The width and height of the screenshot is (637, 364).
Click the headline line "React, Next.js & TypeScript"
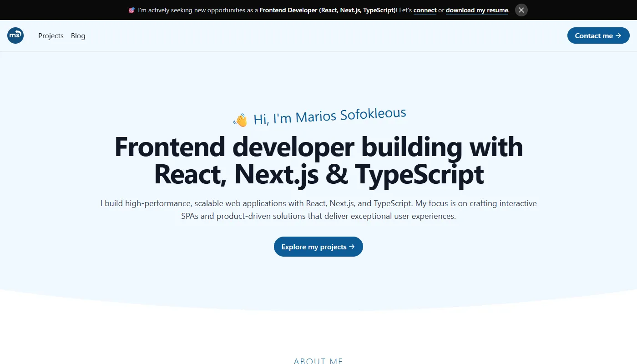pyautogui.click(x=318, y=174)
